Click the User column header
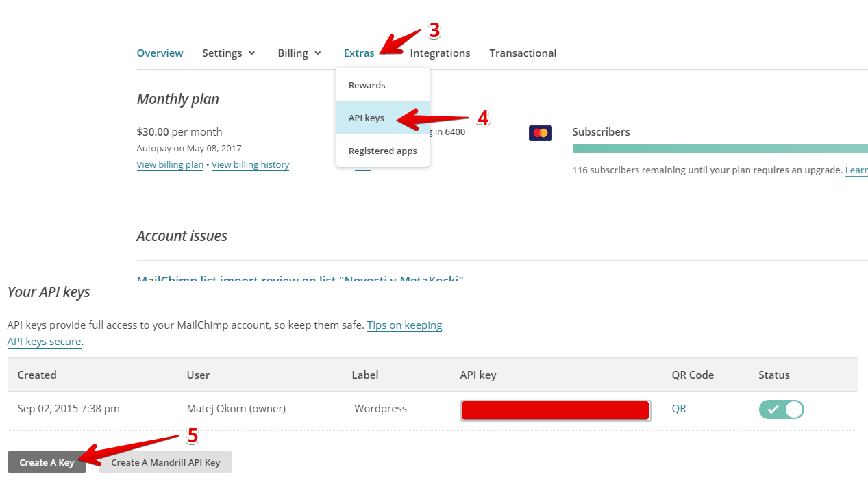This screenshot has height=493, width=868. click(198, 375)
